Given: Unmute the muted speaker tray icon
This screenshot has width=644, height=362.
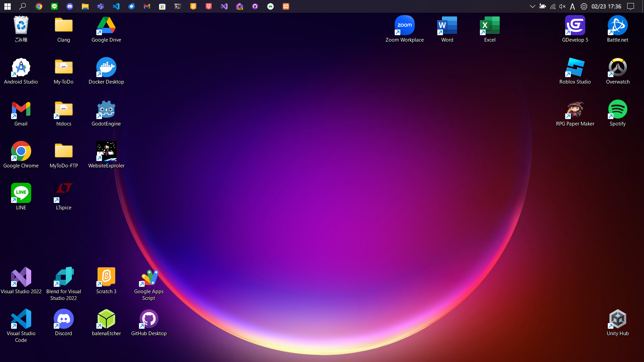Looking at the screenshot, I should pyautogui.click(x=562, y=6).
